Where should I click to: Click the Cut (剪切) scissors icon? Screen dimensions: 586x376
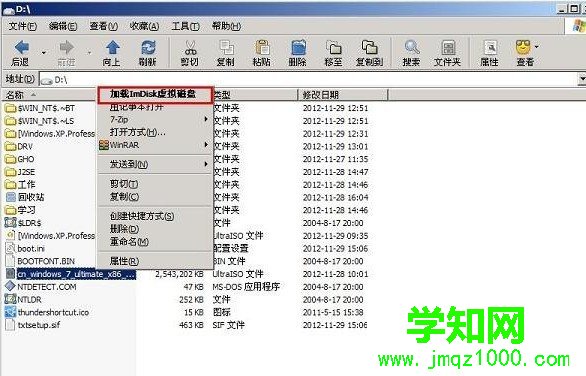coord(190,48)
